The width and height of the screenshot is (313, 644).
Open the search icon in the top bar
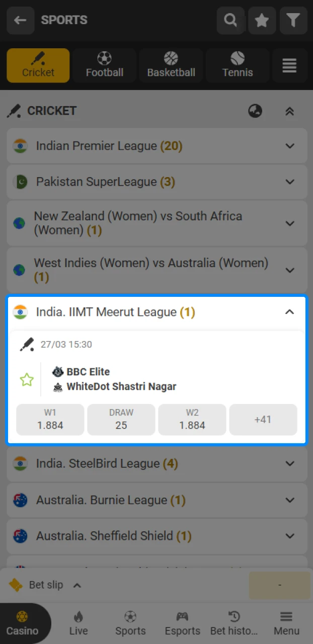coord(230,21)
